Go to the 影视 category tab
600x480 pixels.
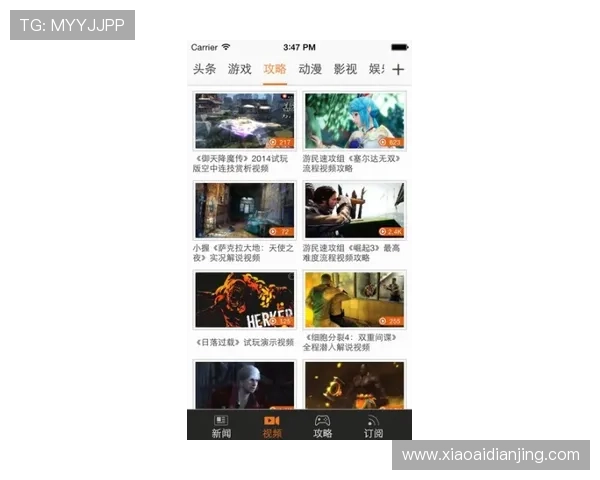click(345, 70)
